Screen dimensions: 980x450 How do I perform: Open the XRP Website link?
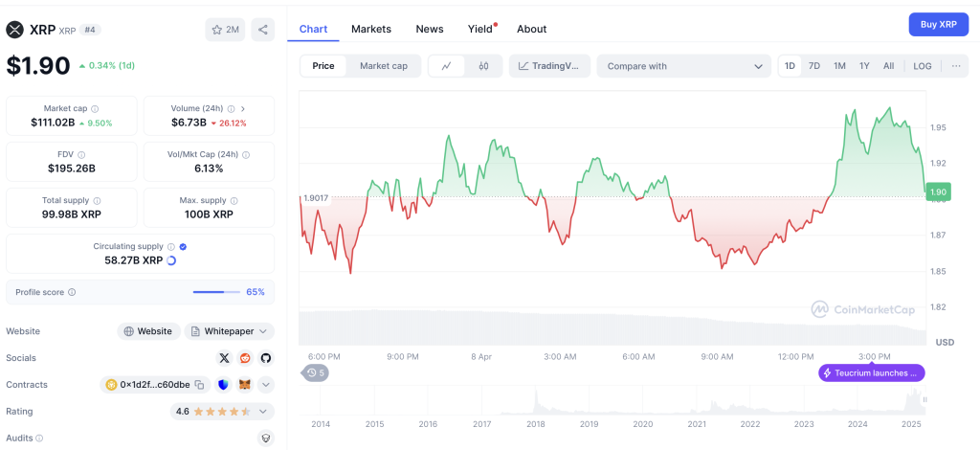coord(148,331)
